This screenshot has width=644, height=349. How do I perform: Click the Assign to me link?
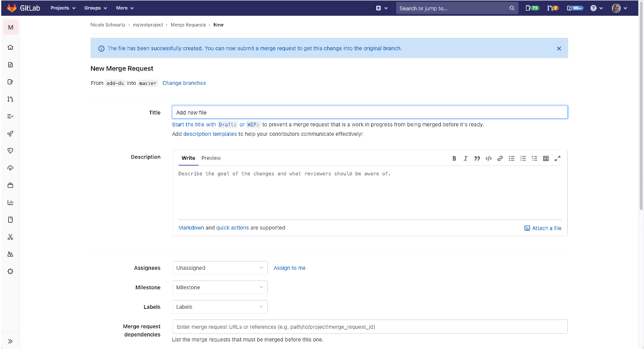point(289,268)
